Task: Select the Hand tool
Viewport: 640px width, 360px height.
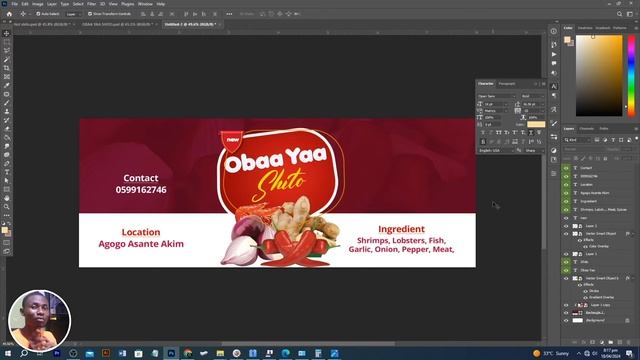Action: pyautogui.click(x=6, y=198)
